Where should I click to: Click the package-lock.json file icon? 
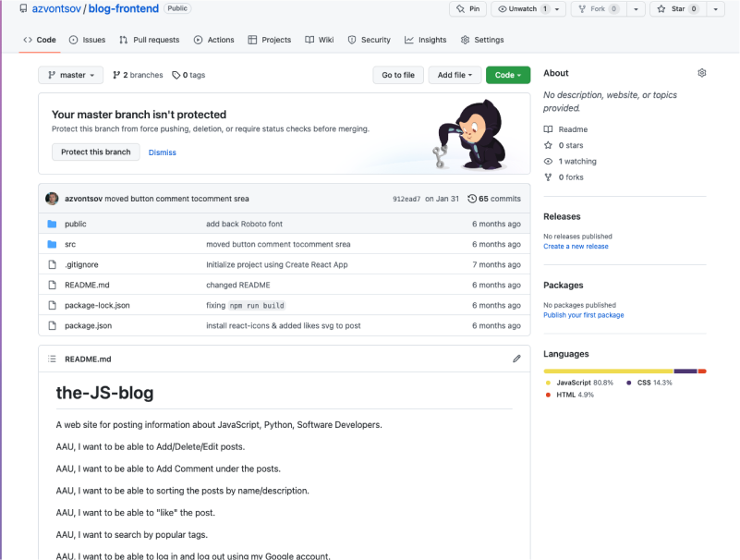click(x=52, y=305)
